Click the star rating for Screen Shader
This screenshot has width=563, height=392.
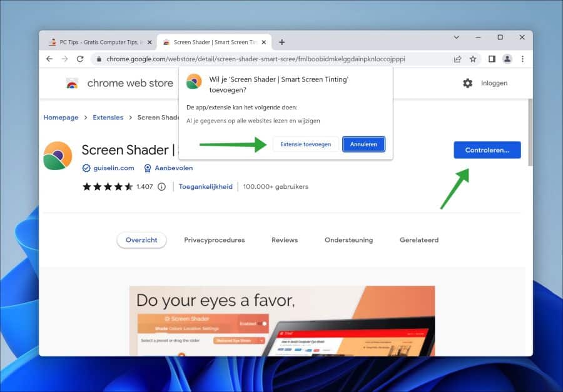pyautogui.click(x=108, y=187)
